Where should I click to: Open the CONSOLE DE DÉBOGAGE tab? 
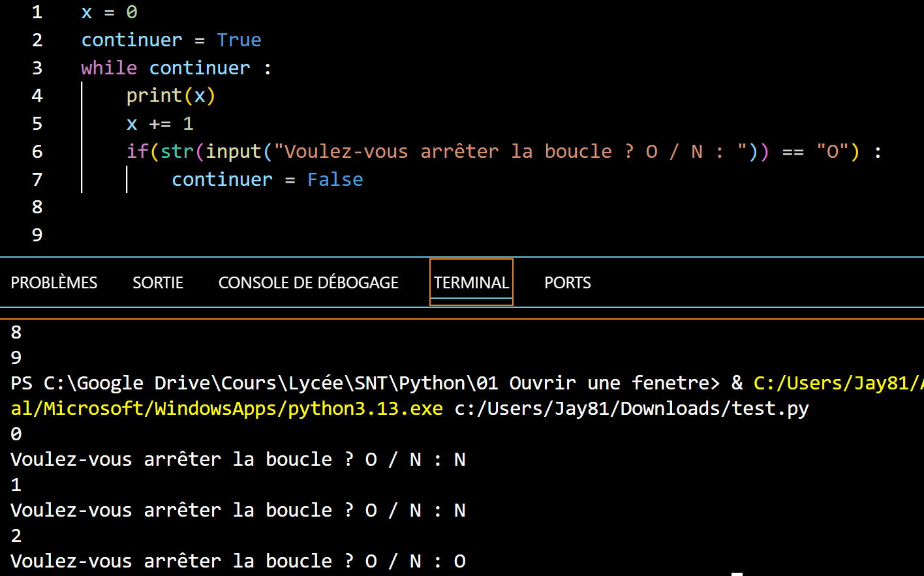point(308,282)
